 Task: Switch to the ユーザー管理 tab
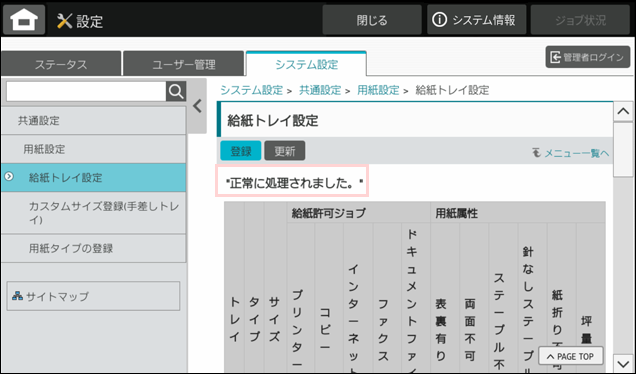point(184,64)
